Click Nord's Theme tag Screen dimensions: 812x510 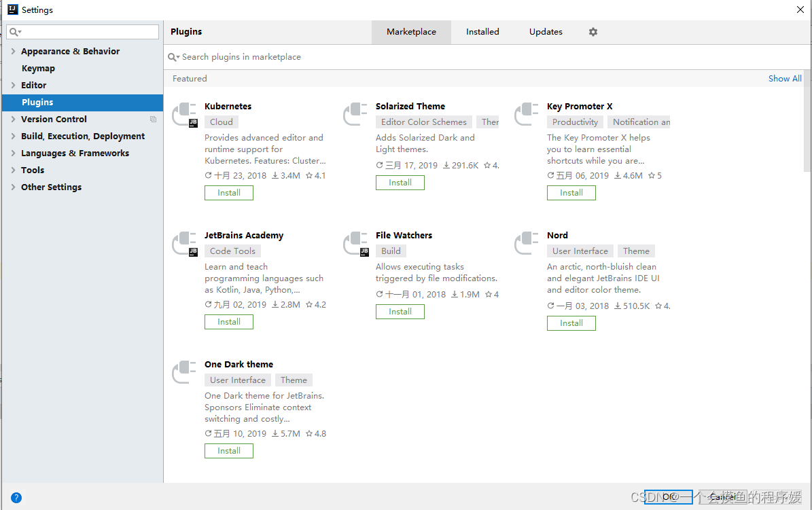click(x=636, y=251)
